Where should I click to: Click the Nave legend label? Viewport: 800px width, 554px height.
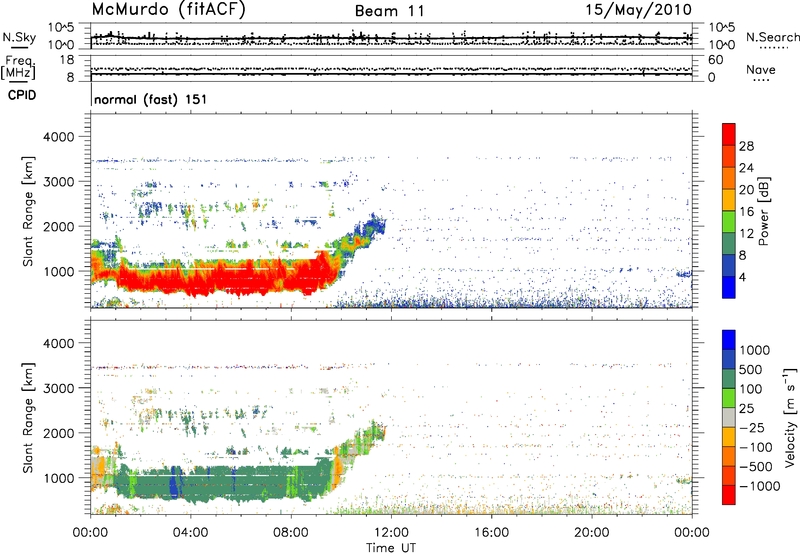coord(761,70)
